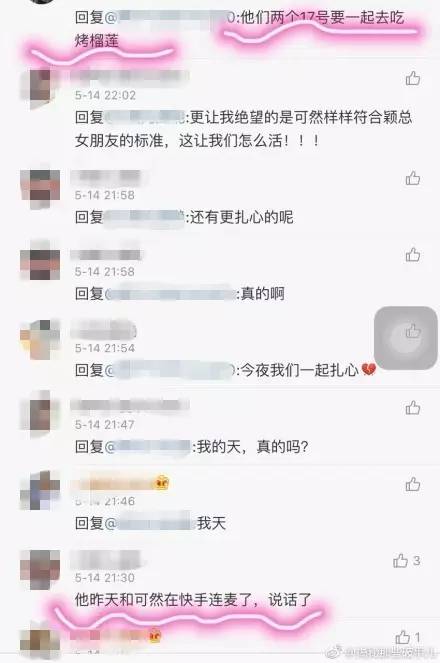Open avatar of 21:54 commenter

(x=40, y=340)
